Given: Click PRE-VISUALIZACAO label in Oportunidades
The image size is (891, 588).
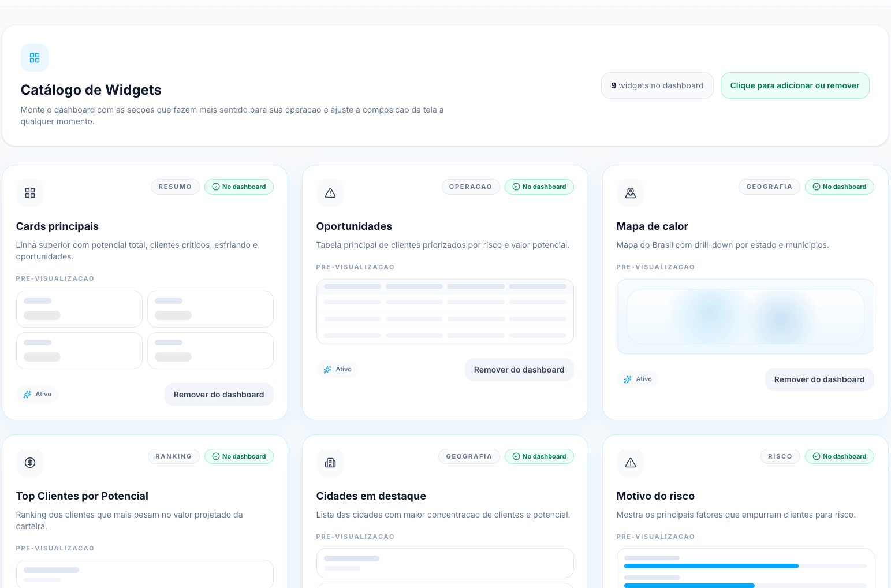Looking at the screenshot, I should pos(355,267).
